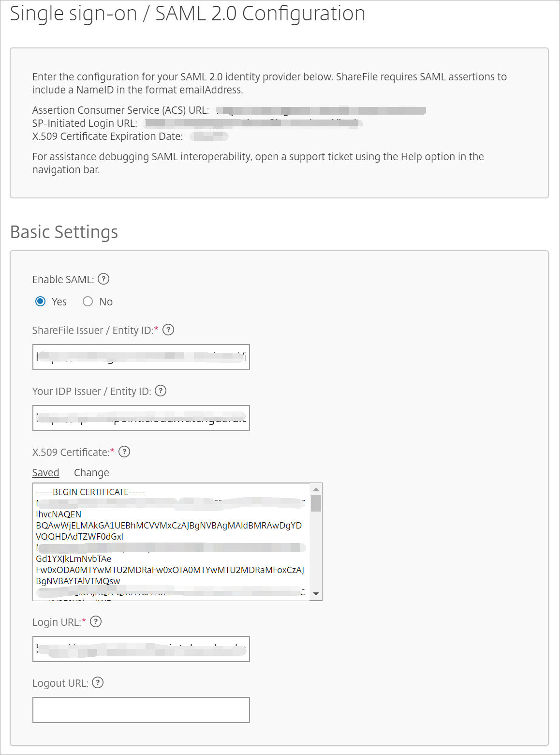This screenshot has width=560, height=755.
Task: Click the Yes radio label text
Action: (x=59, y=302)
